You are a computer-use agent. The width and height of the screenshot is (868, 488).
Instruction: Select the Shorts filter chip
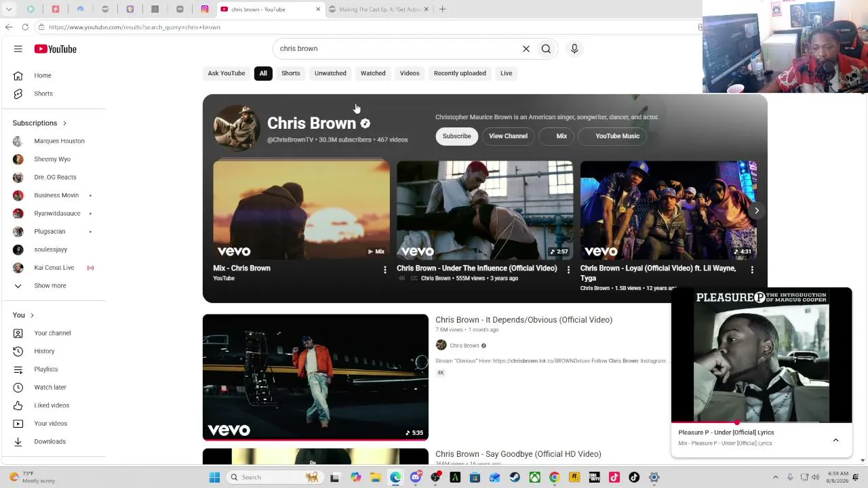point(291,73)
